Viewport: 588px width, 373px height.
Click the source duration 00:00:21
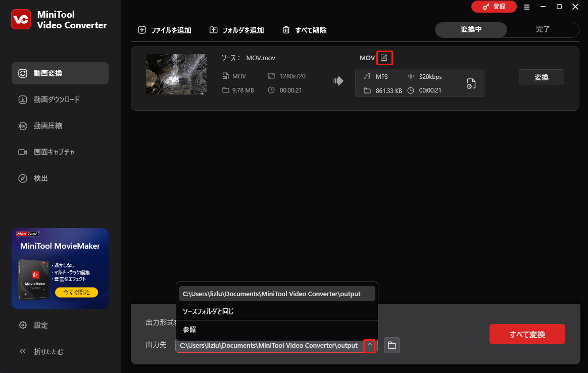point(290,90)
